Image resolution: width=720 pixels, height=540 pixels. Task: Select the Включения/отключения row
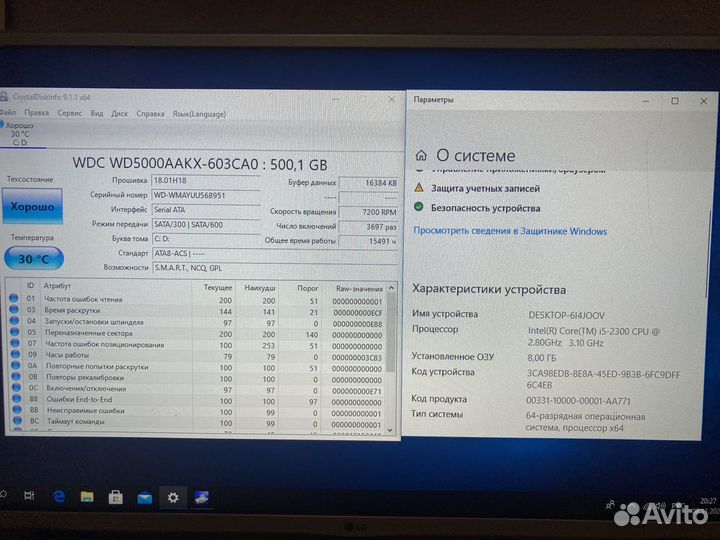[x=197, y=389]
